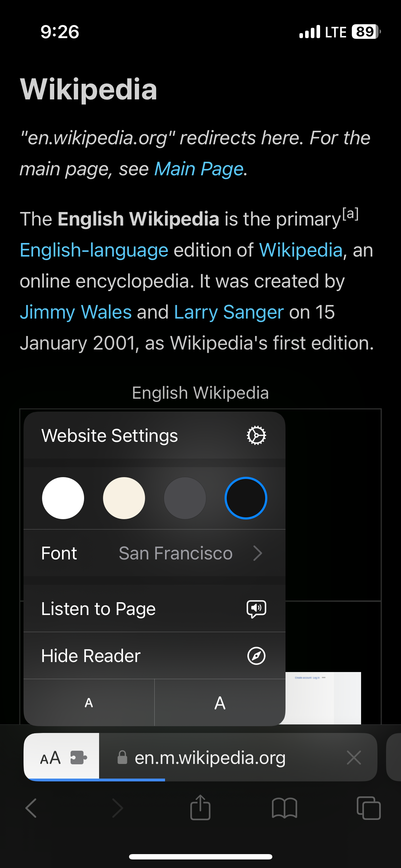The image size is (401, 868).
Task: Tap the Website Settings gear icon
Action: (256, 435)
